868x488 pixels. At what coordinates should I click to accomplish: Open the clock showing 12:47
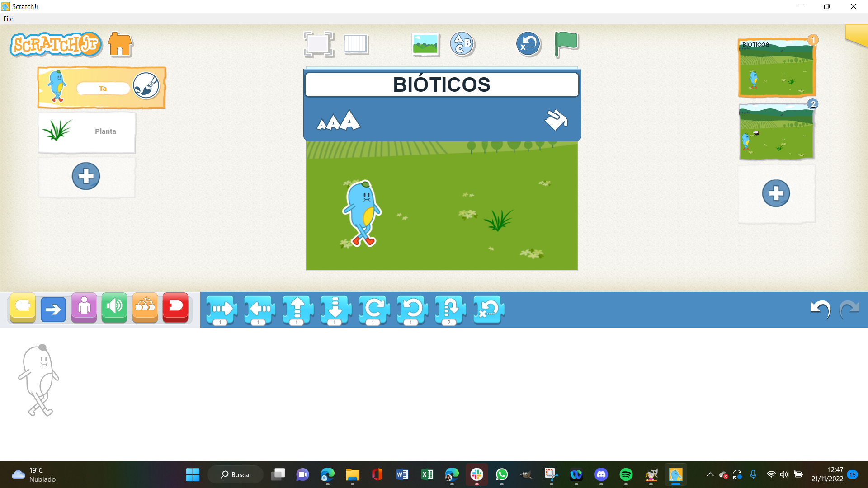(827, 474)
